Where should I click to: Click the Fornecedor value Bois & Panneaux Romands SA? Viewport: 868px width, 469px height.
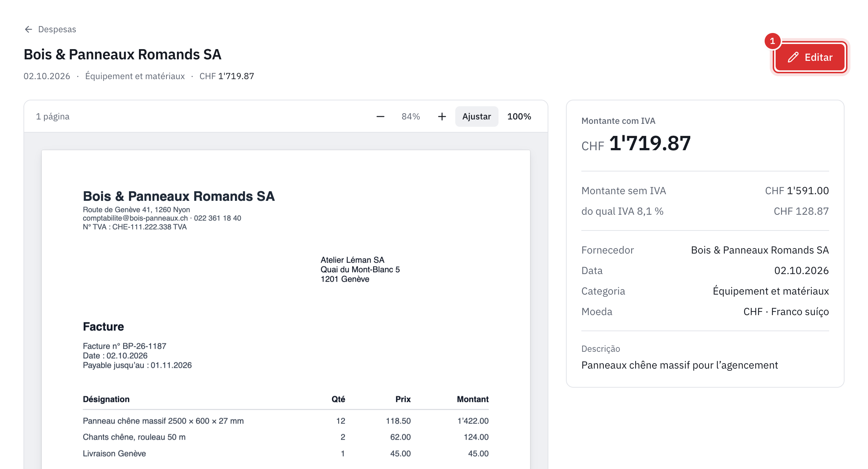click(x=760, y=250)
